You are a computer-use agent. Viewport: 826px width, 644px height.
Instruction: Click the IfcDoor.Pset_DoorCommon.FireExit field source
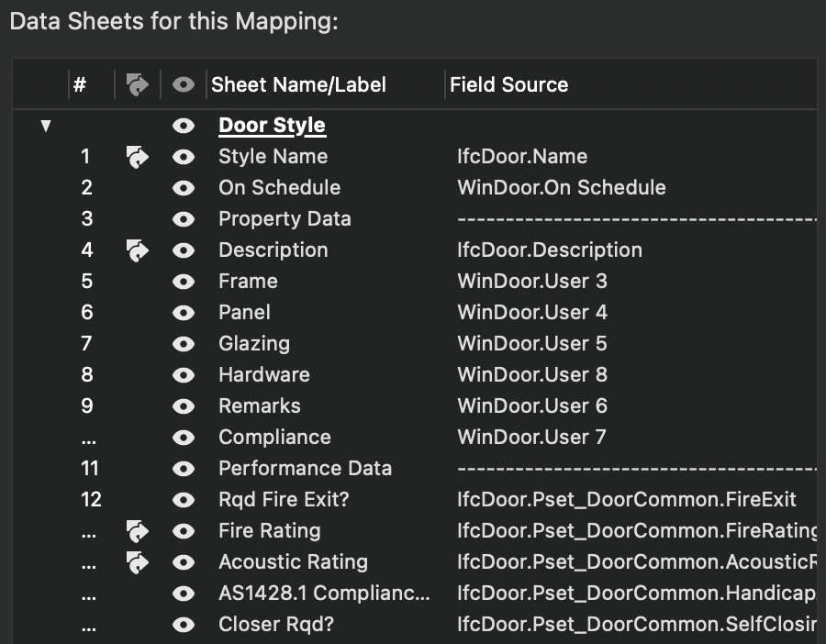pos(626,500)
